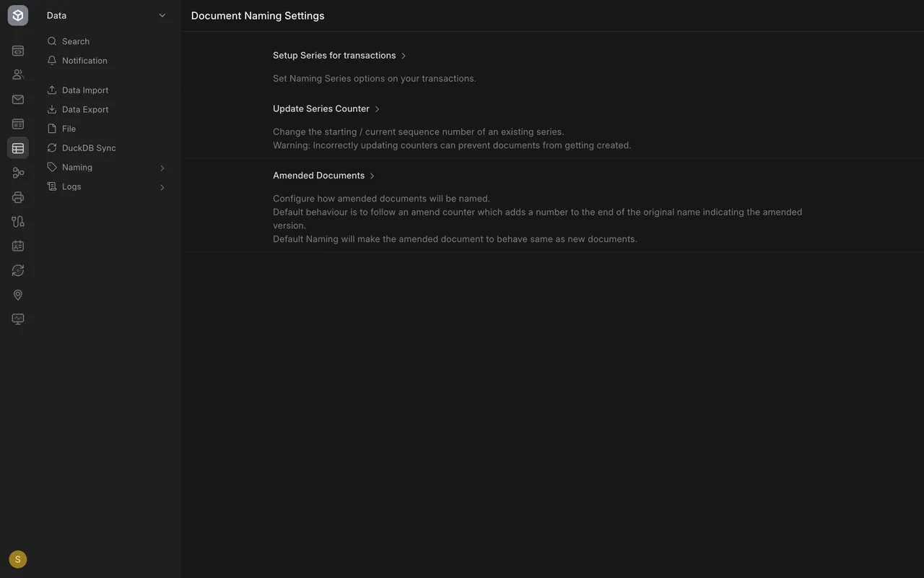Click the user avatar labeled S

(x=18, y=559)
